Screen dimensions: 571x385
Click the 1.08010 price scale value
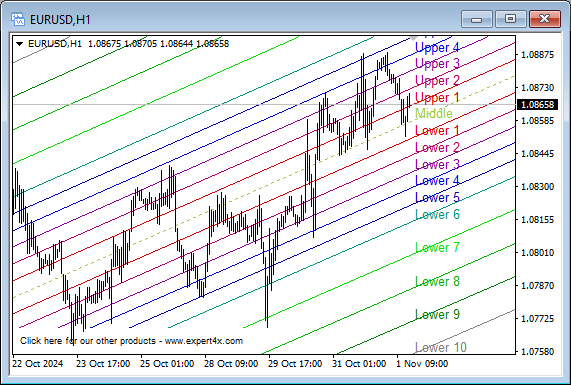coord(537,252)
